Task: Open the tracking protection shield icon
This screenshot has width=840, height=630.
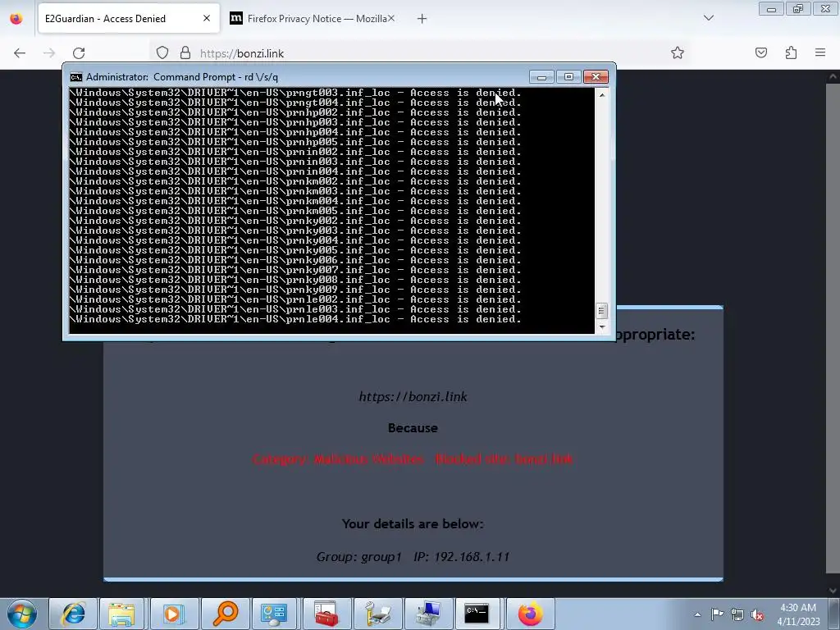Action: (162, 53)
